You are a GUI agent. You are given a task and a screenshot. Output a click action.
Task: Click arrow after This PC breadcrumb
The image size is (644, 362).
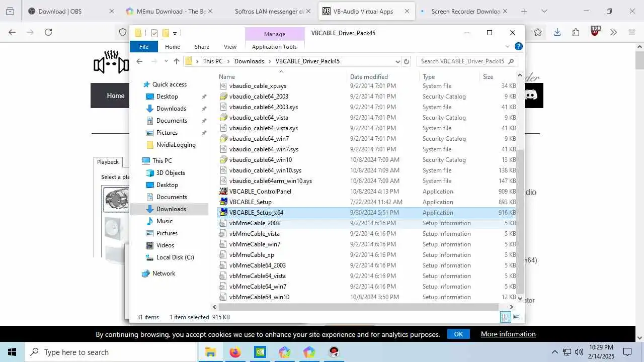pos(228,61)
